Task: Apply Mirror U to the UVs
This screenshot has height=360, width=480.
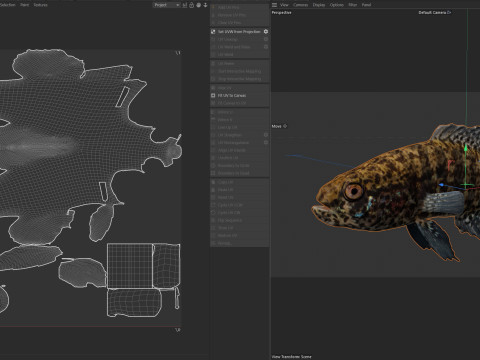Action: click(x=239, y=112)
